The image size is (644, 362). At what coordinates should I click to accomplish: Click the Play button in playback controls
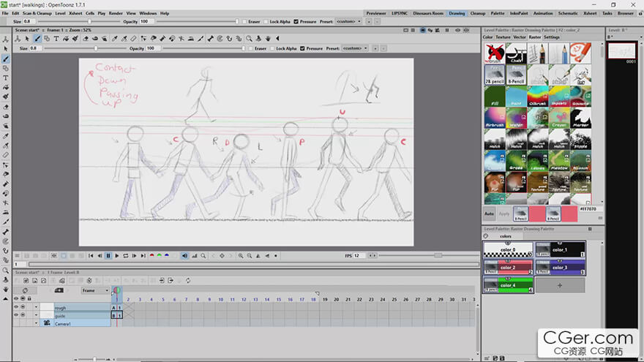click(x=117, y=255)
